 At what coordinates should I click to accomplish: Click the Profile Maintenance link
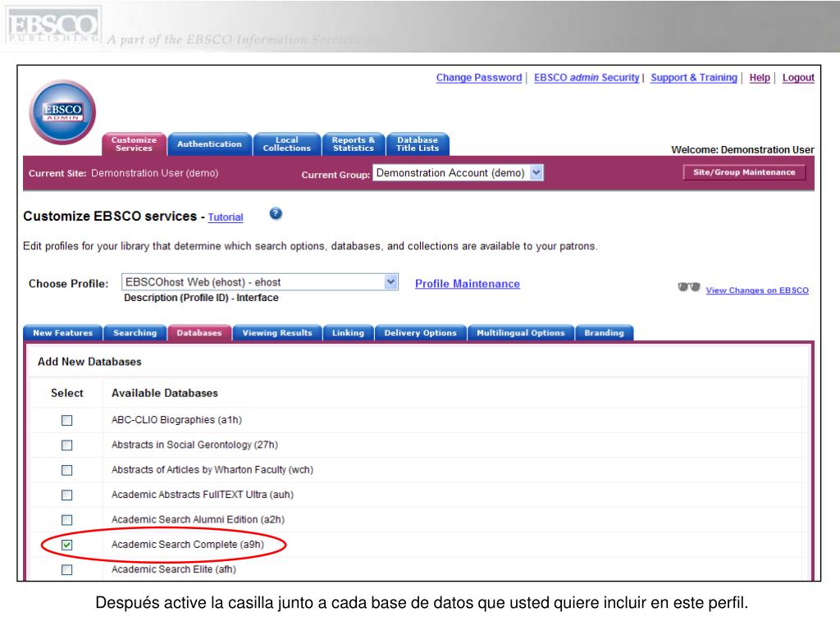pos(467,284)
